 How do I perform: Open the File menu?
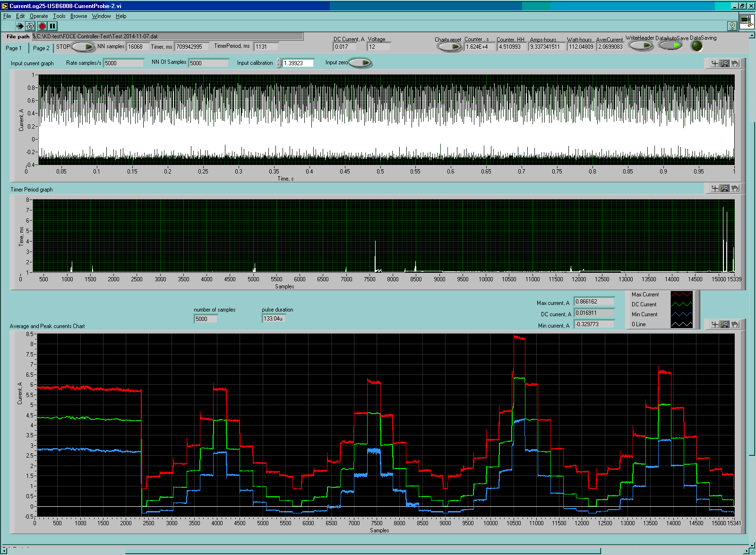[7, 16]
